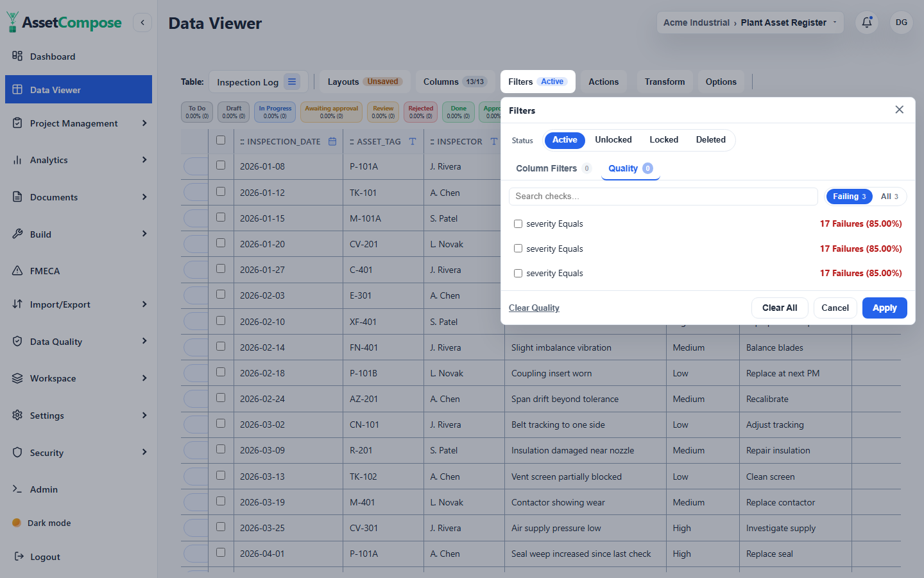924x578 pixels.
Task: Expand Project Management submenu
Action: pyautogui.click(x=144, y=123)
